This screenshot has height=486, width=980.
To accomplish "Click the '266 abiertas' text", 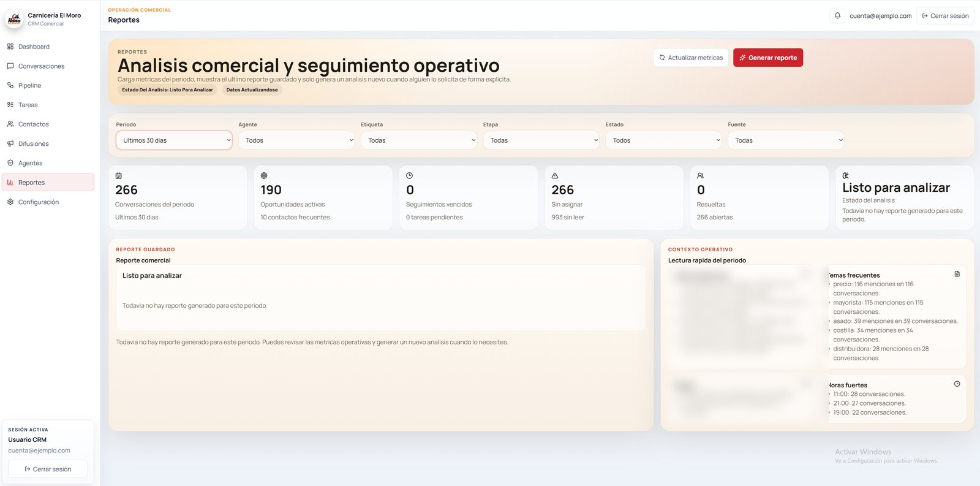I will tap(715, 218).
